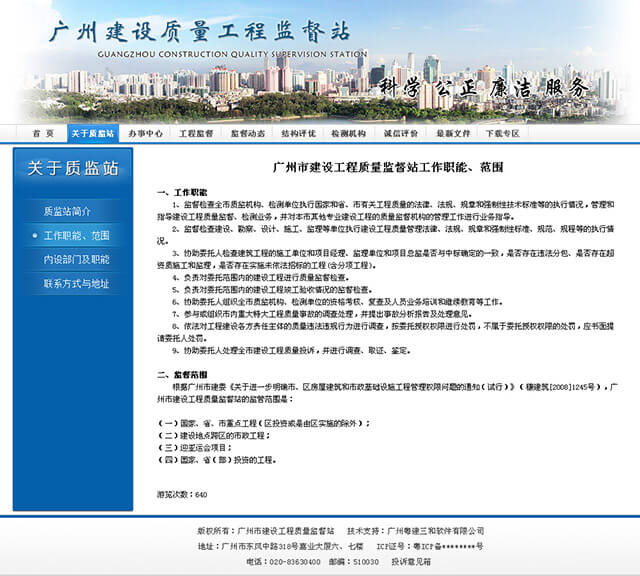This screenshot has height=576, width=640.
Task: Click 联系方式与地址 in the sidebar
Action: 76,283
